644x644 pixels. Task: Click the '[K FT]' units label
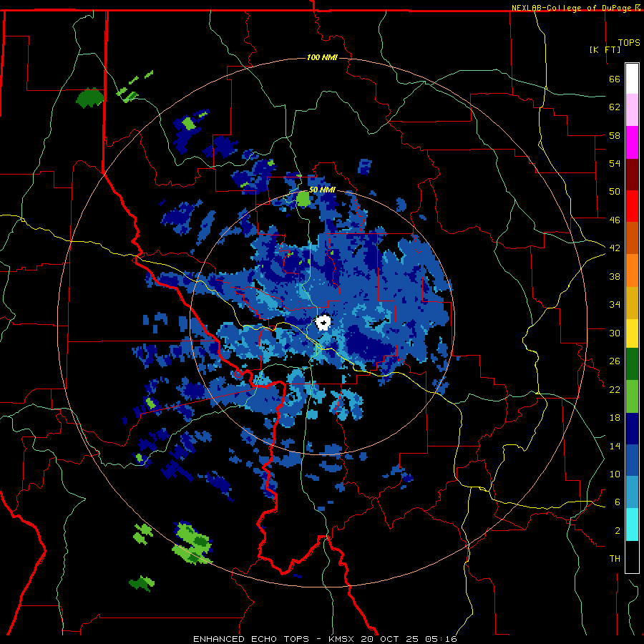pyautogui.click(x=605, y=49)
